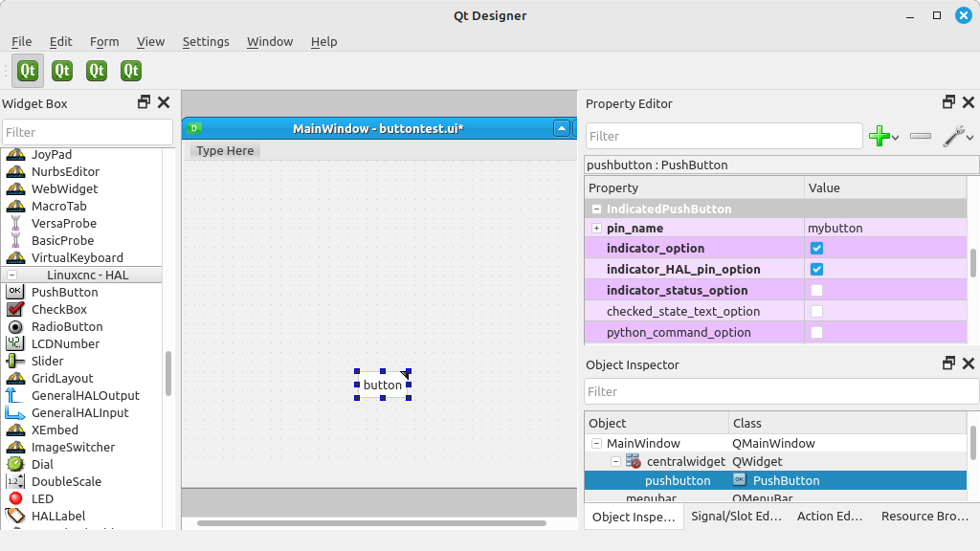Image resolution: width=980 pixels, height=551 pixels.
Task: Open the Edit menu
Action: [60, 42]
